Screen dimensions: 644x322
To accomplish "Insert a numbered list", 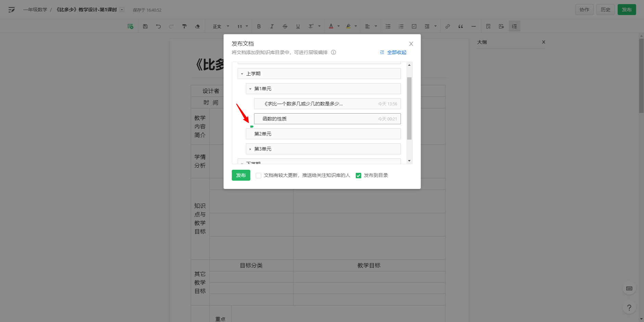I will click(401, 26).
